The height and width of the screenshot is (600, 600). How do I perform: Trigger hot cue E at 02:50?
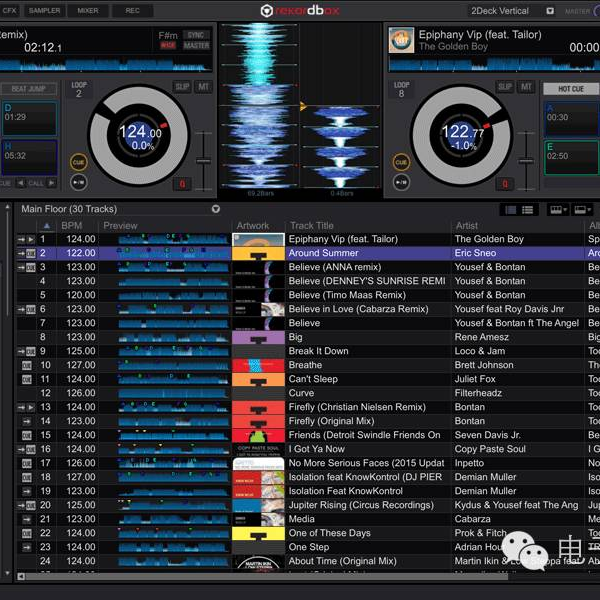[571, 157]
